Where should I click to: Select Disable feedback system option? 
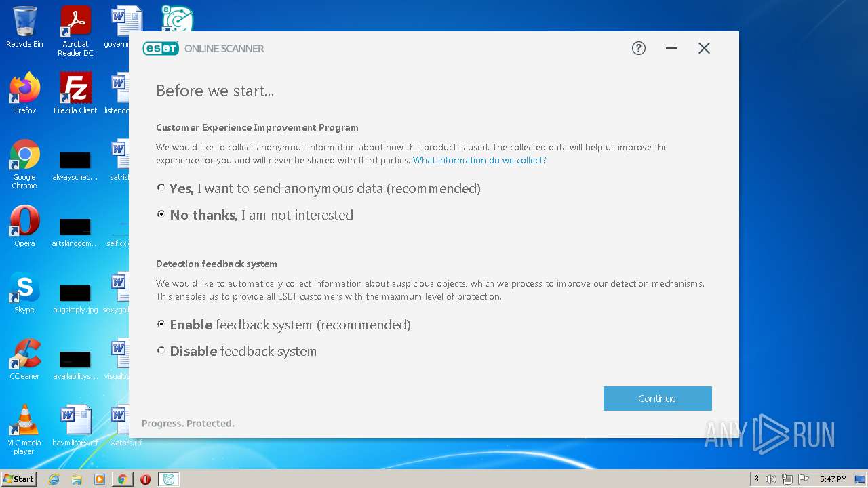click(161, 350)
